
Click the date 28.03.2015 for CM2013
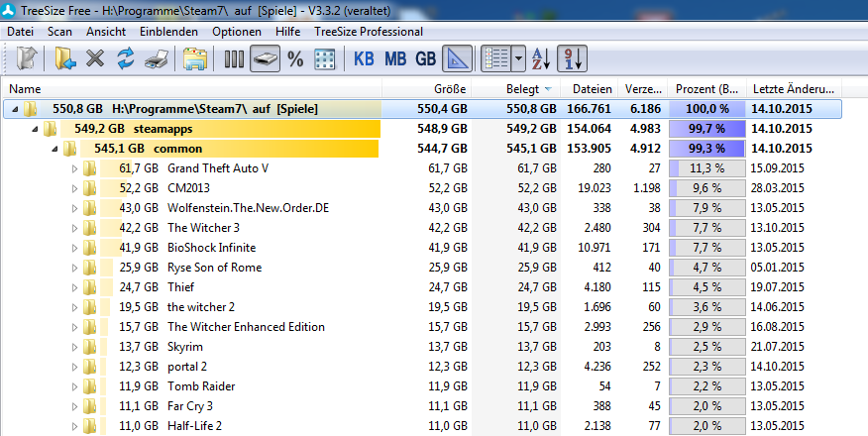[777, 188]
